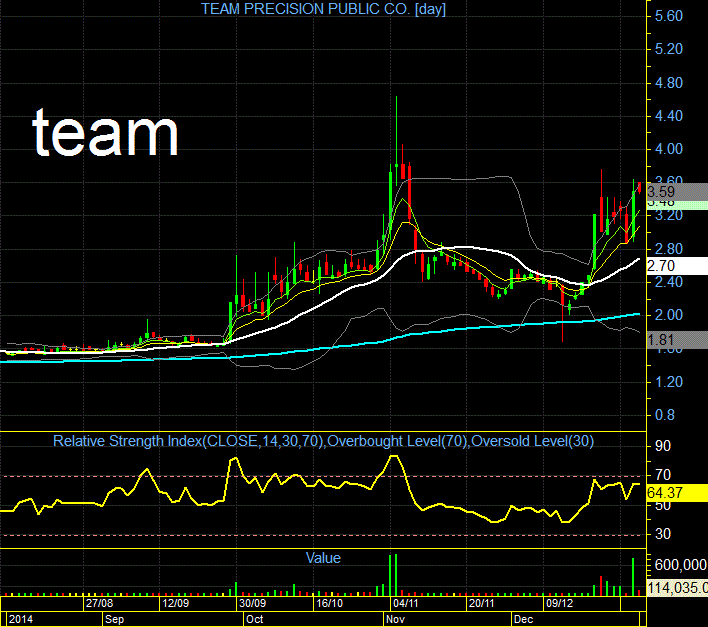Image resolution: width=708 pixels, height=627 pixels.
Task: Select the 30/09 date marker
Action: point(252,603)
